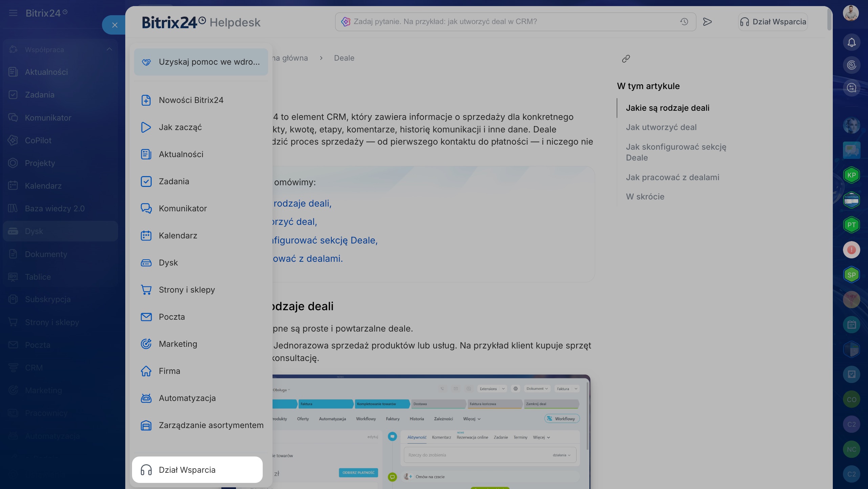Image resolution: width=868 pixels, height=489 pixels.
Task: Copy article link with the chain icon
Action: [626, 59]
